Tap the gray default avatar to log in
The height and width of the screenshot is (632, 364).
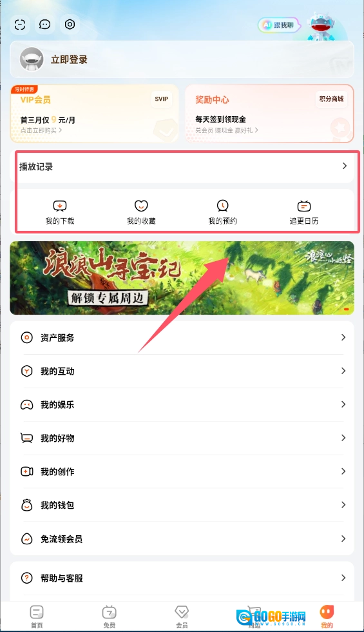point(32,59)
